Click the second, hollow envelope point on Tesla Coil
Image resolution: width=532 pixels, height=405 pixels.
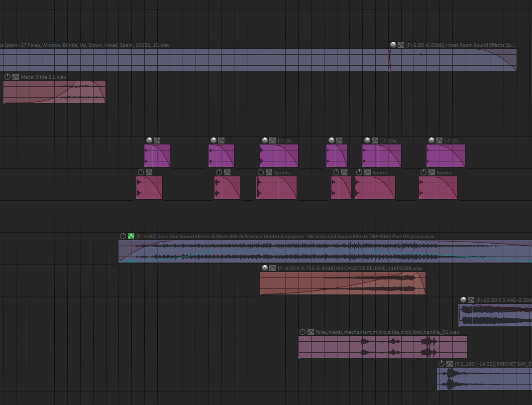[209, 252]
